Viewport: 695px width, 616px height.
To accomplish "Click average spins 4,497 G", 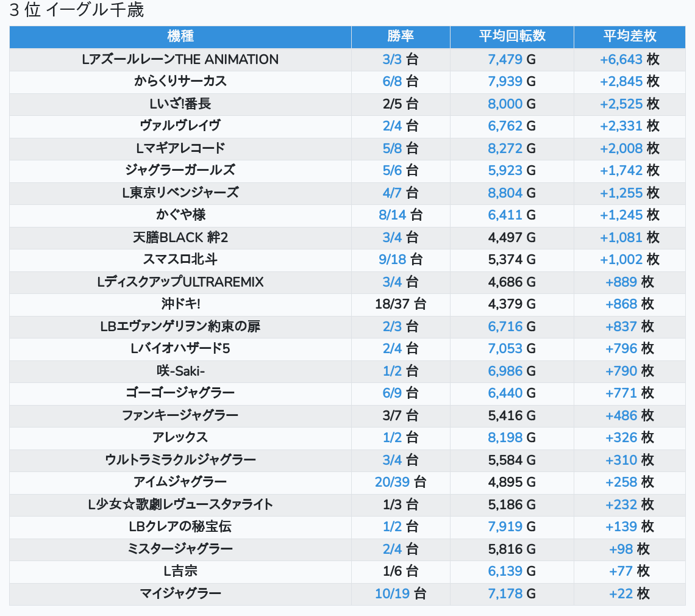I will click(512, 237).
